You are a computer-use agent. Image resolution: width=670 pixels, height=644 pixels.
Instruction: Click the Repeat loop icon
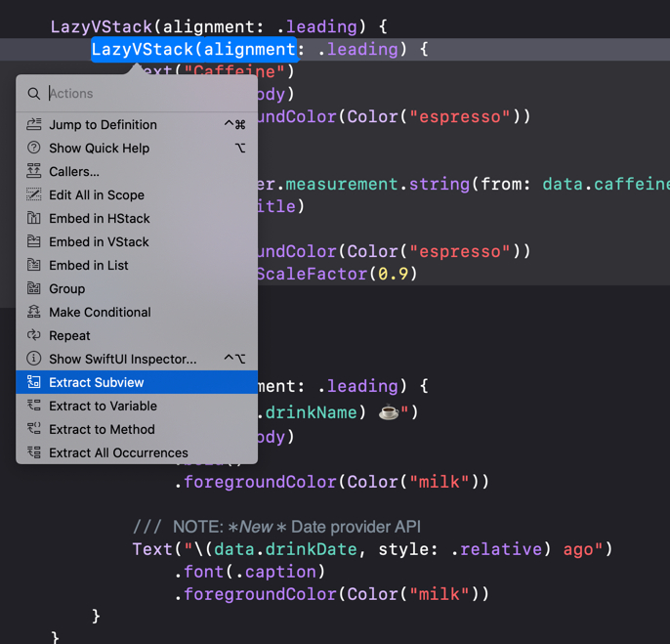click(x=34, y=335)
